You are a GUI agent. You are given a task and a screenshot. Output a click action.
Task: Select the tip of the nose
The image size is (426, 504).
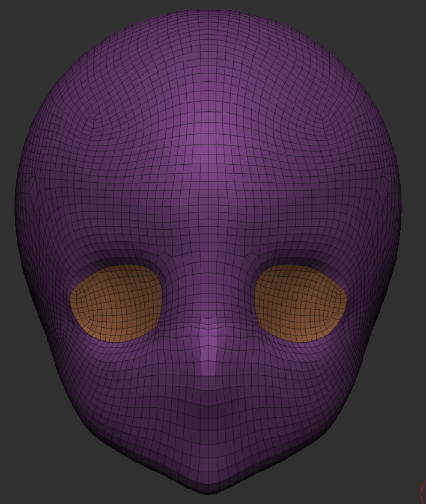208,352
